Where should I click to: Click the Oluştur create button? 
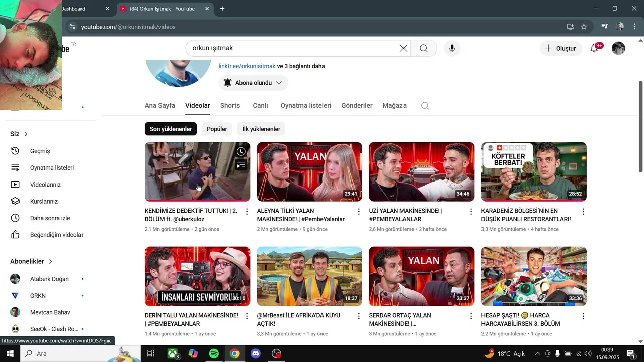click(560, 48)
